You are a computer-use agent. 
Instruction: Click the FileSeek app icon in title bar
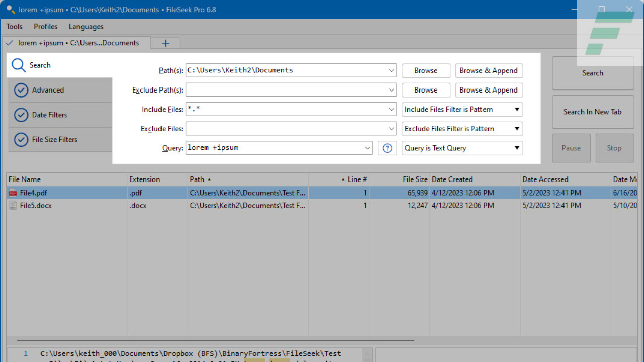(11, 9)
